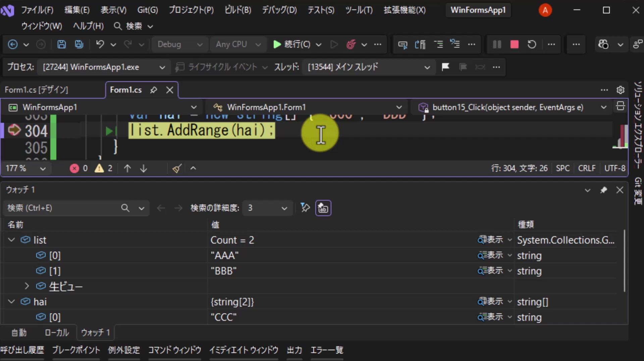Image resolution: width=644 pixels, height=361 pixels.
Task: Click the navigate backward icon
Action: 13,44
